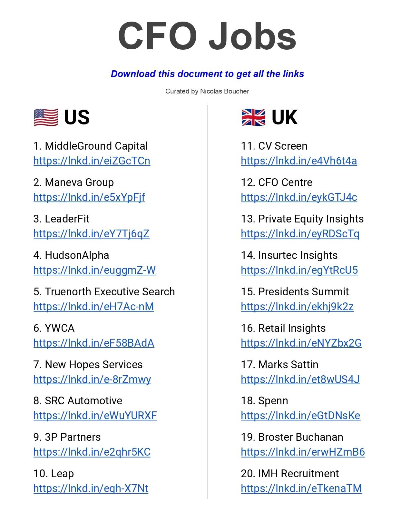Click the 'Download this document' heading text
411x532 pixels.
point(207,74)
